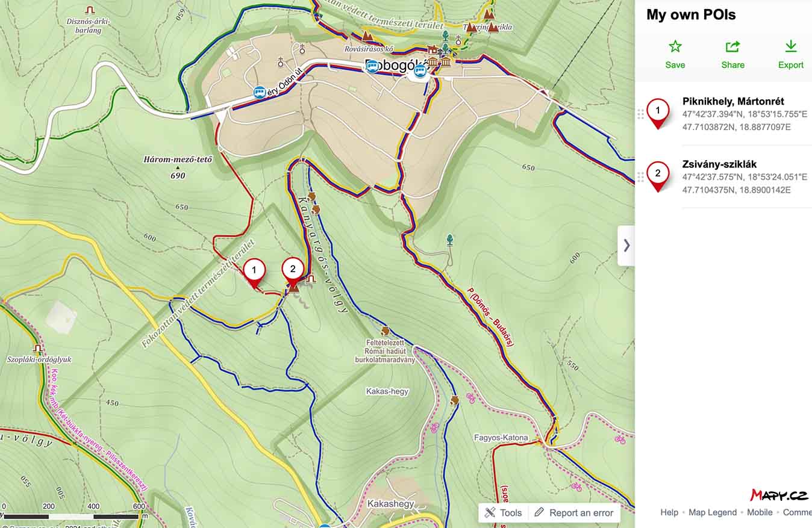Click the Share icon
Image resolution: width=812 pixels, height=528 pixels.
coord(732,47)
